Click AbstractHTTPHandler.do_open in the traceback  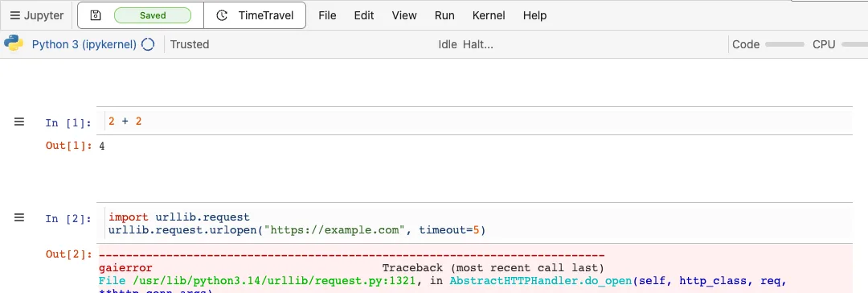click(x=541, y=282)
